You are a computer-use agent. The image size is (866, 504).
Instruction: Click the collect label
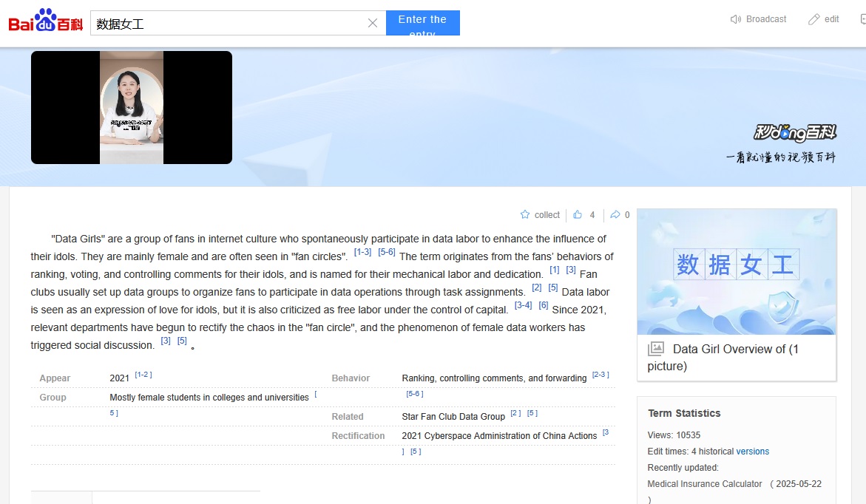point(547,215)
